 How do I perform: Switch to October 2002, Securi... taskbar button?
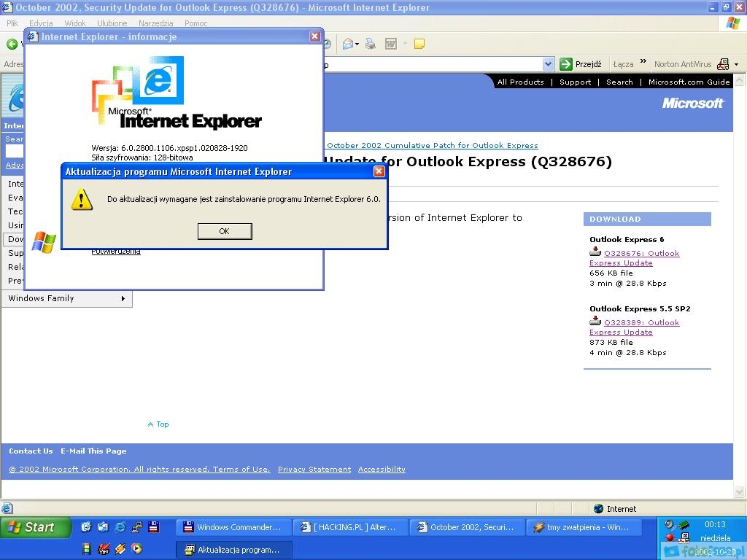(x=466, y=527)
